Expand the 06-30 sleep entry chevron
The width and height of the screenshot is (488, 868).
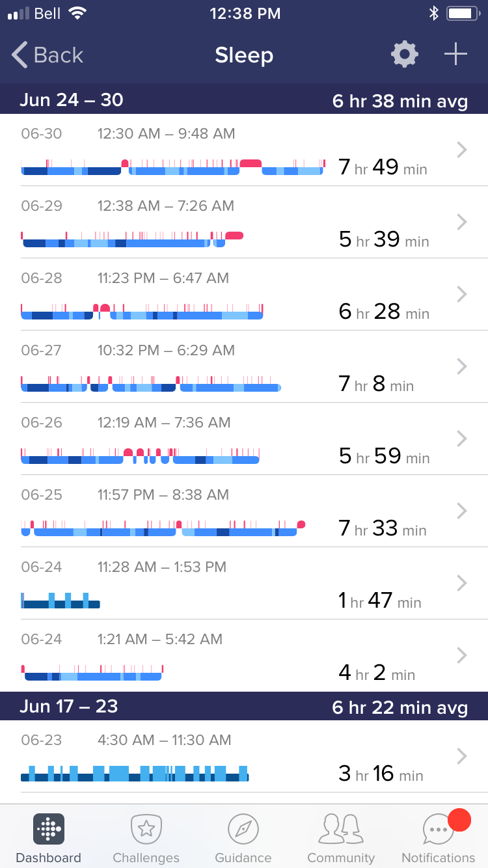click(462, 150)
